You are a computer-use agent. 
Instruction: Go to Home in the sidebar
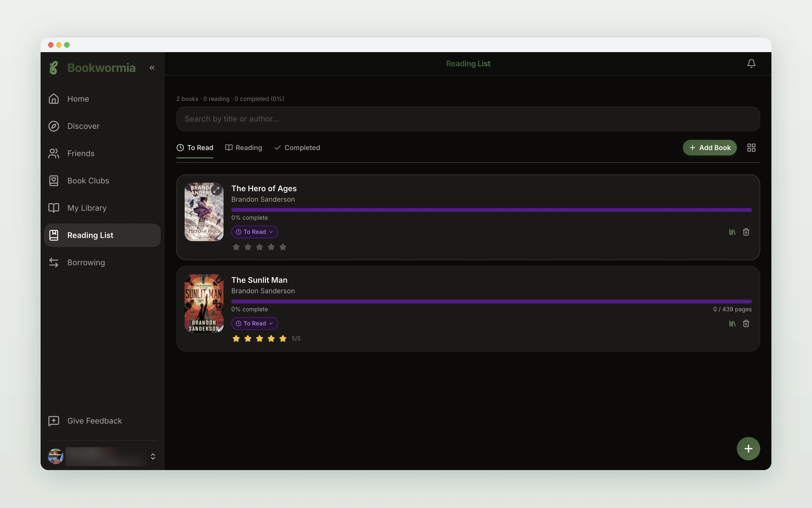click(x=102, y=99)
